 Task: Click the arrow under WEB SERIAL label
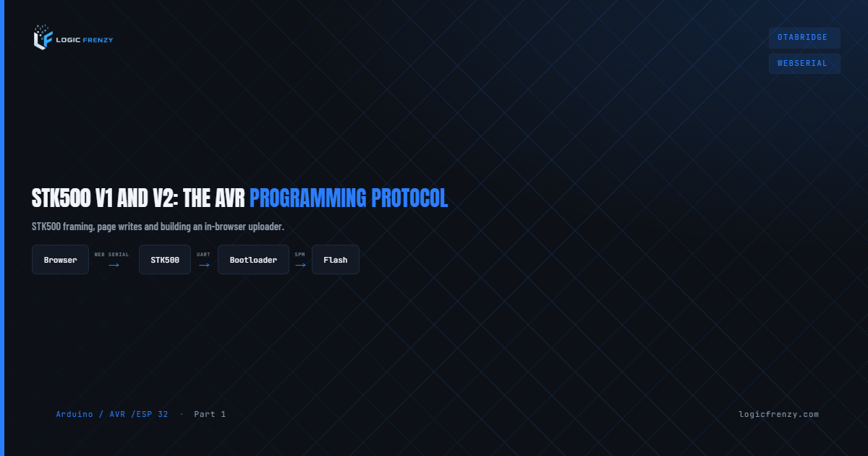tap(114, 265)
